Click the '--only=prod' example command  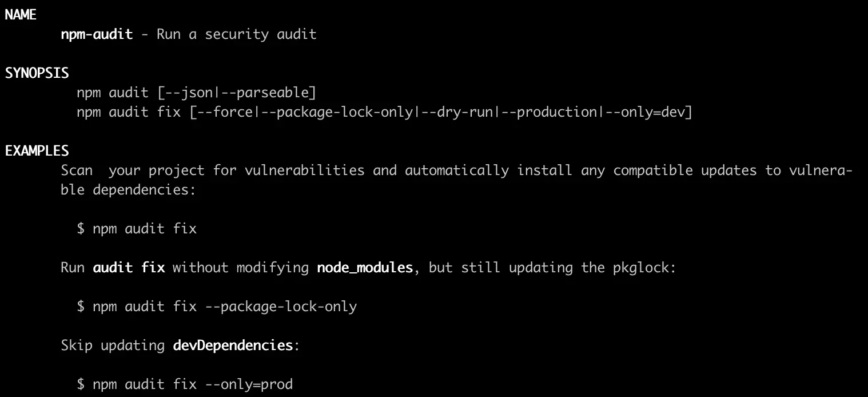(185, 384)
